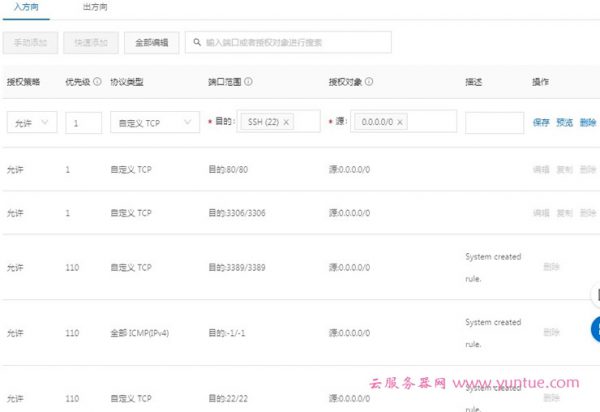Click the white floating side icon
Viewport: 600px width, 412px height.
click(596, 298)
